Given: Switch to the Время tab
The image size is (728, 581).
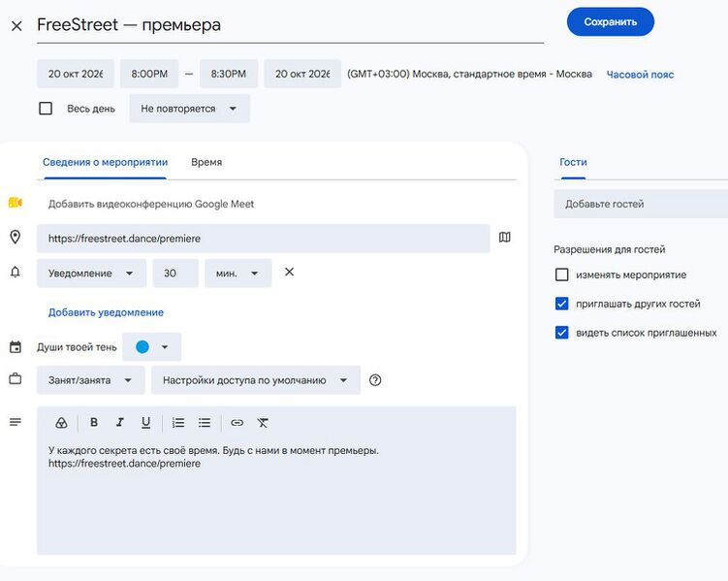Looking at the screenshot, I should (206, 162).
